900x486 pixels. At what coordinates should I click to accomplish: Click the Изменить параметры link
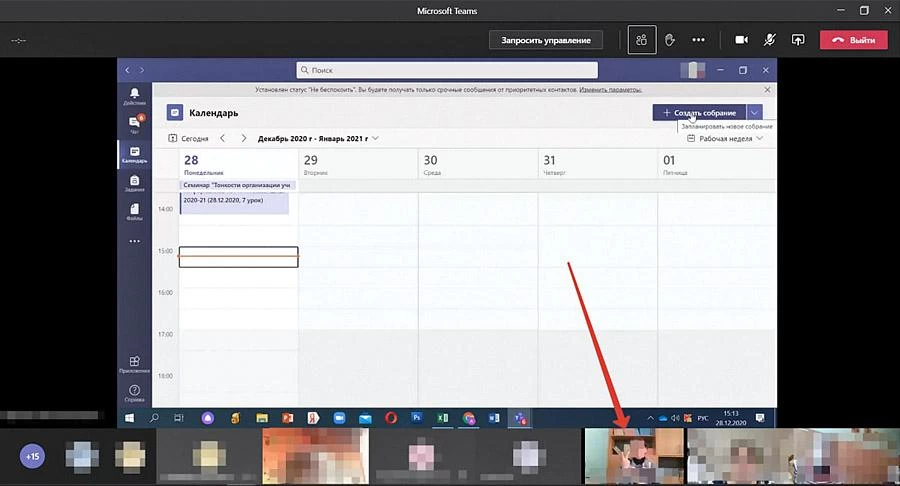click(610, 90)
